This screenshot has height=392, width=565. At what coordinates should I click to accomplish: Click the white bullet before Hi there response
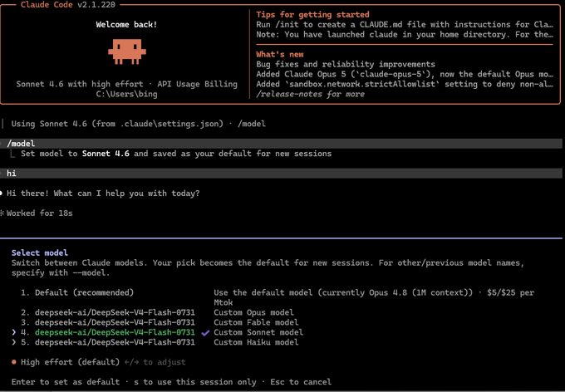(x=1, y=194)
